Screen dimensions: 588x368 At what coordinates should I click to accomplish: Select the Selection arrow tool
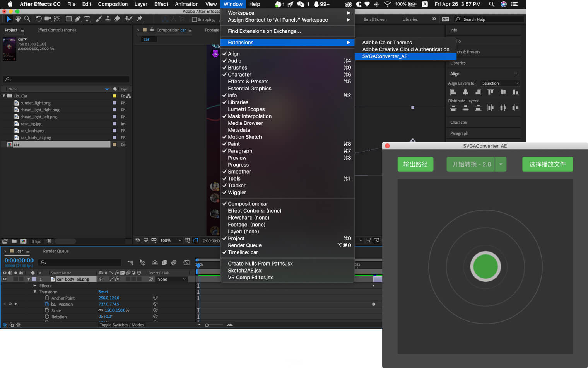click(x=9, y=19)
